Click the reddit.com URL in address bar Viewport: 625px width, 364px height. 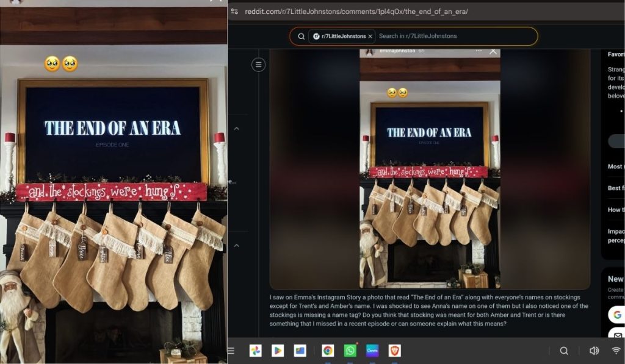(356, 11)
